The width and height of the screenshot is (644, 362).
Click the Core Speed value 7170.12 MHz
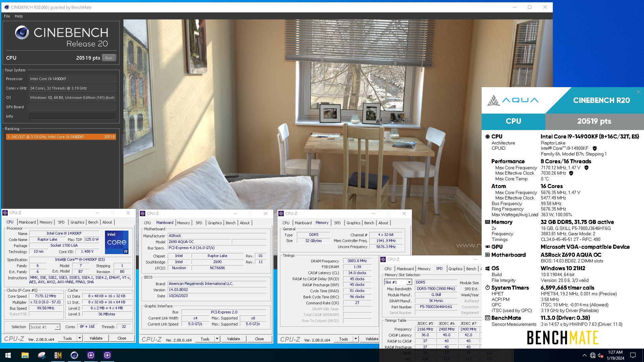pos(46,296)
